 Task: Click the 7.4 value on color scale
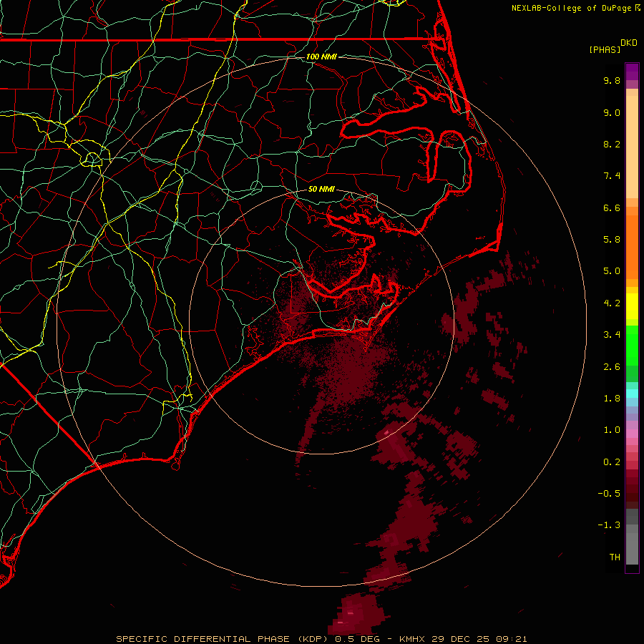point(612,176)
